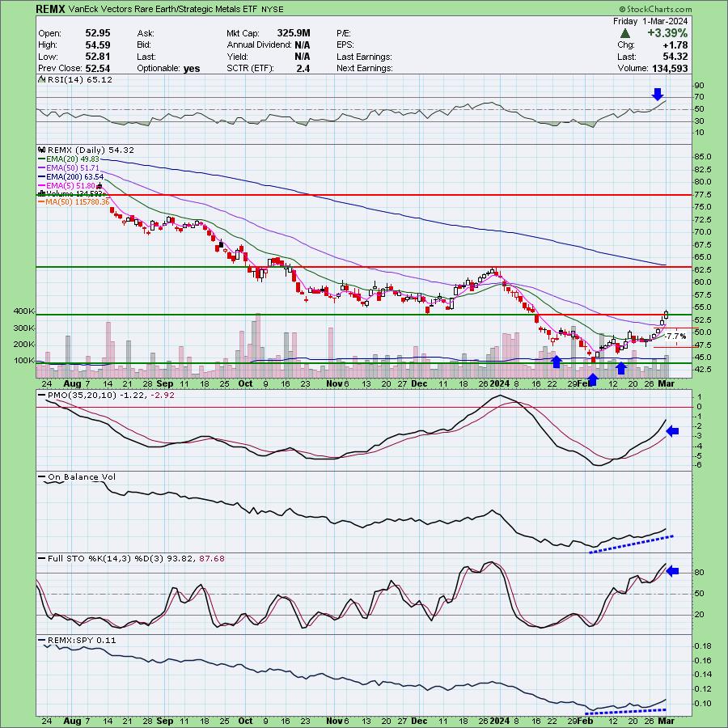Click the Open price value 52.95
The width and height of the screenshot is (728, 728).
click(98, 33)
